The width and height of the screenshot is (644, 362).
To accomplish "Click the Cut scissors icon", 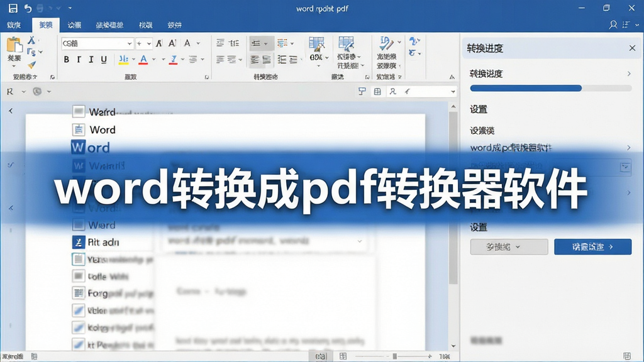I will pos(31,40).
